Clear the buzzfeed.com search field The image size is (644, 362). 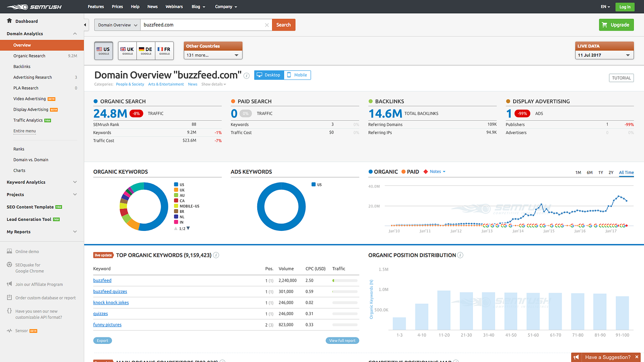click(x=267, y=25)
